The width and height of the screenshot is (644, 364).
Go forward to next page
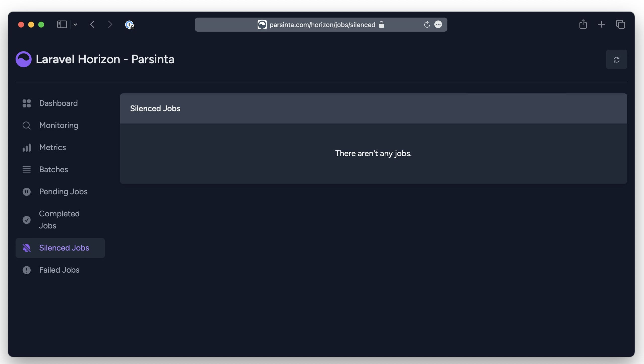[110, 24]
